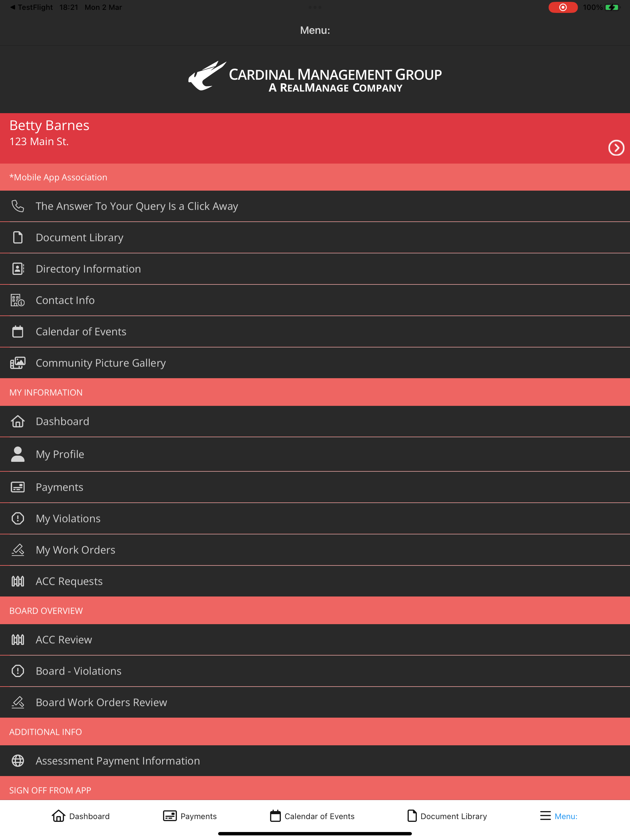Tap the 123 Main St. address
Image resolution: width=630 pixels, height=840 pixels.
39,142
